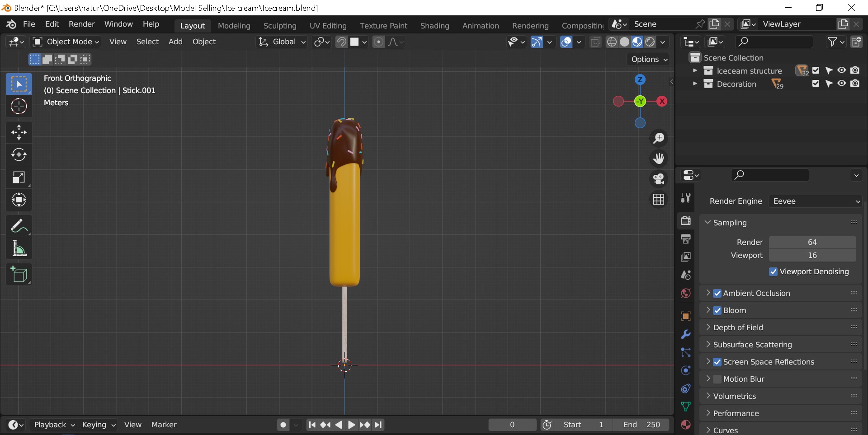Open Global transform orientation dropdown
Screen dimensions: 868x435
pyautogui.click(x=282, y=42)
